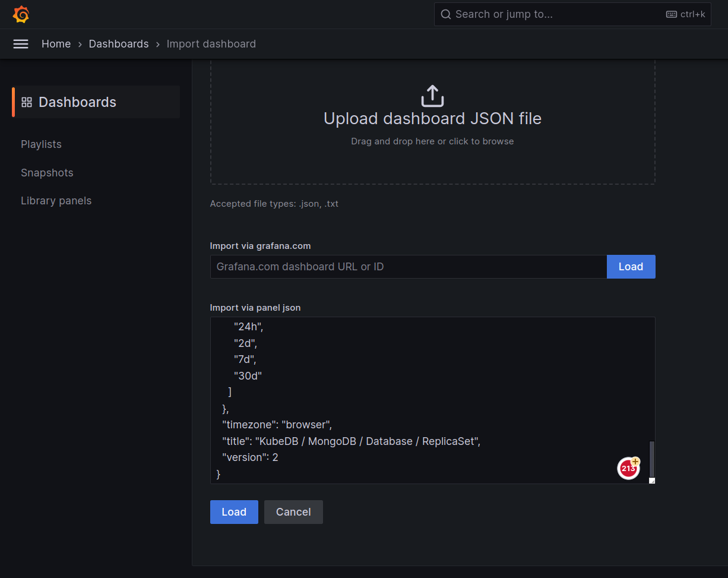Click the blue Load button beside the URL field
The width and height of the screenshot is (728, 578).
click(x=631, y=266)
